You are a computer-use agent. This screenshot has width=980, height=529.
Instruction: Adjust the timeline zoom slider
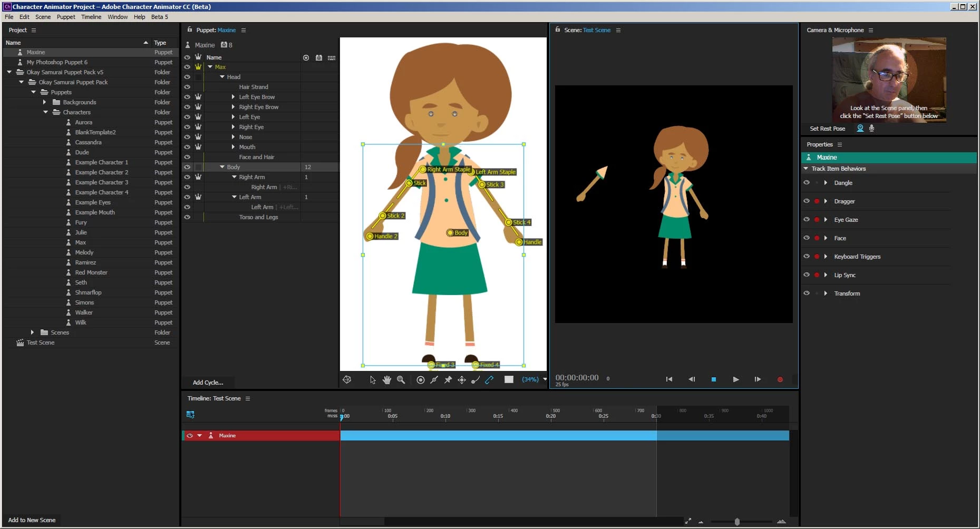click(x=736, y=522)
